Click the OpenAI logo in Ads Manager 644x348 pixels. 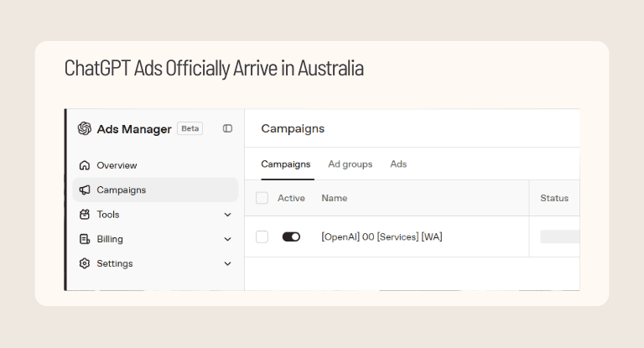pyautogui.click(x=85, y=128)
